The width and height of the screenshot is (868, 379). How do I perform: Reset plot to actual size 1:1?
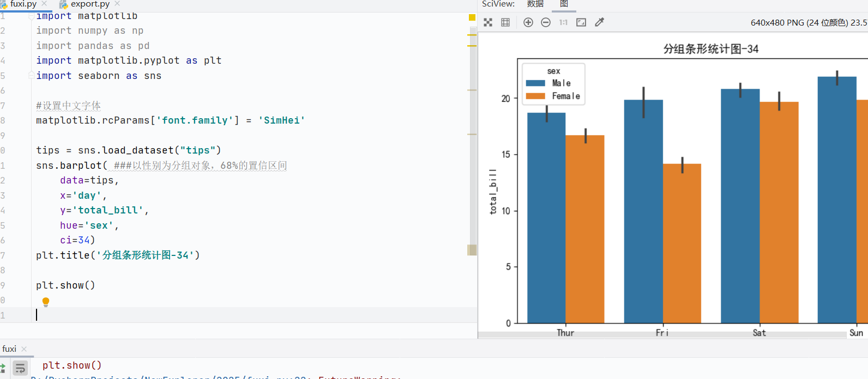(x=563, y=22)
